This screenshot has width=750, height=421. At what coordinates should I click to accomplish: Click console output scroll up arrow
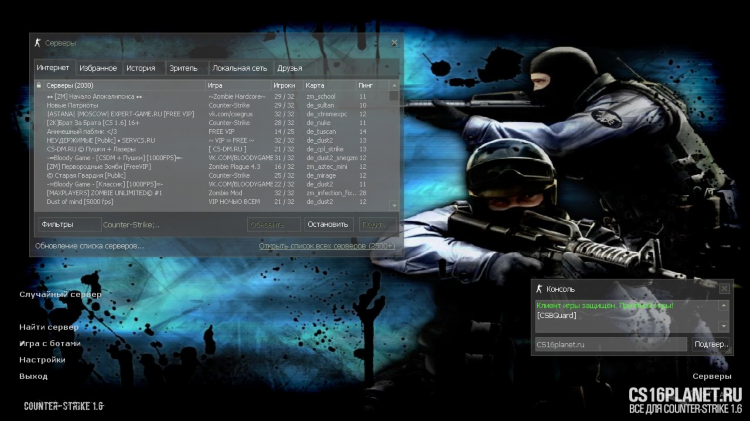723,305
